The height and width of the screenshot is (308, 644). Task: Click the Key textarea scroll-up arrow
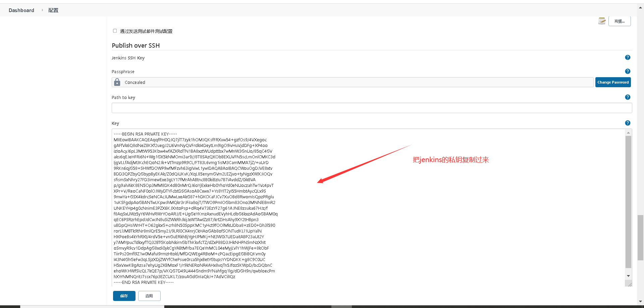click(x=628, y=132)
